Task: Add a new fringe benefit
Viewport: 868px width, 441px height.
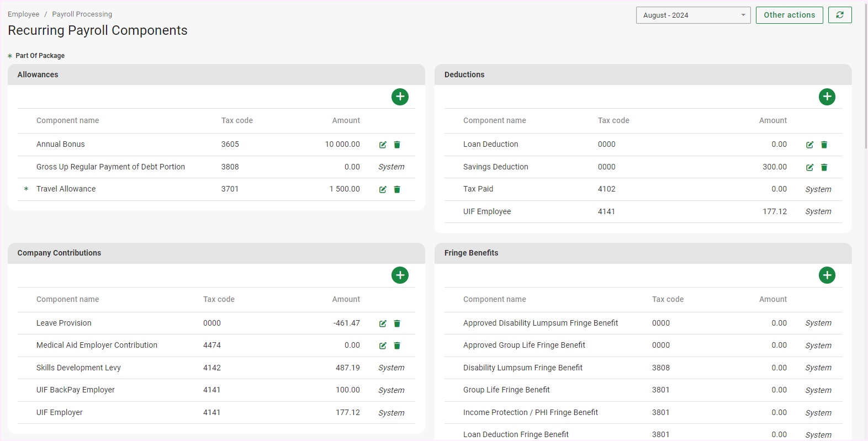Action: coord(827,275)
